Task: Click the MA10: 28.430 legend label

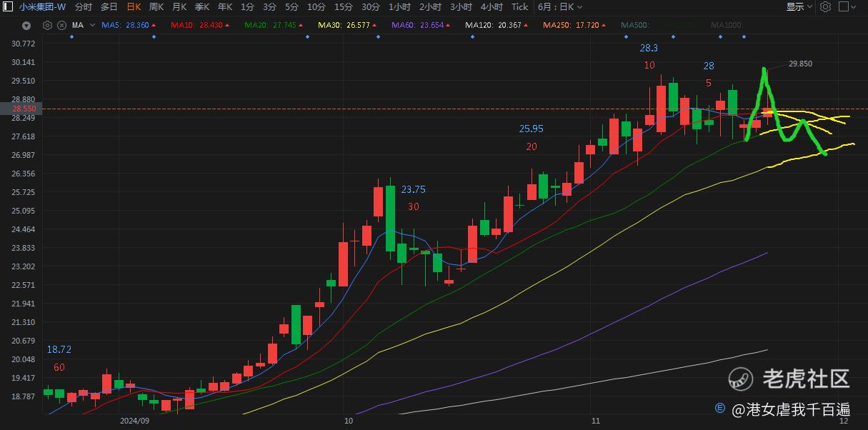Action: point(197,25)
